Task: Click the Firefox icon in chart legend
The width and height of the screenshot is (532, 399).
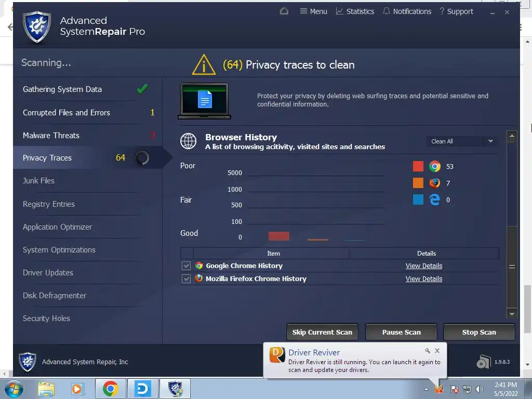Action: tap(435, 183)
